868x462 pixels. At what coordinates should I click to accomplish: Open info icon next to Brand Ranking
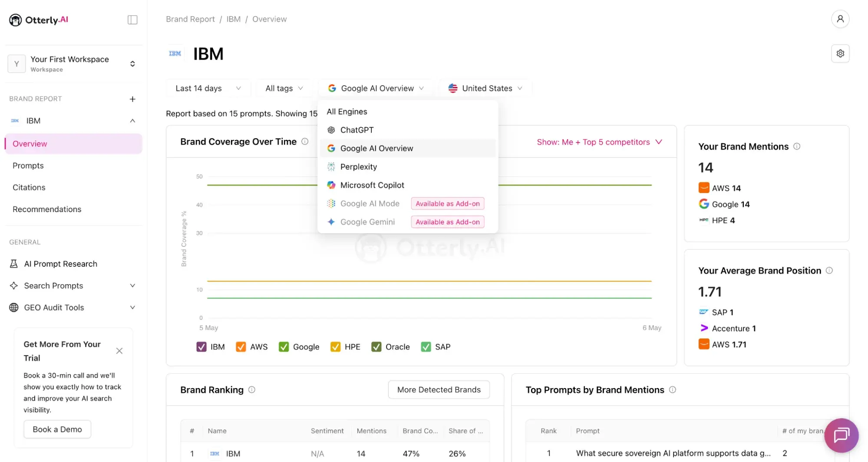tap(251, 390)
